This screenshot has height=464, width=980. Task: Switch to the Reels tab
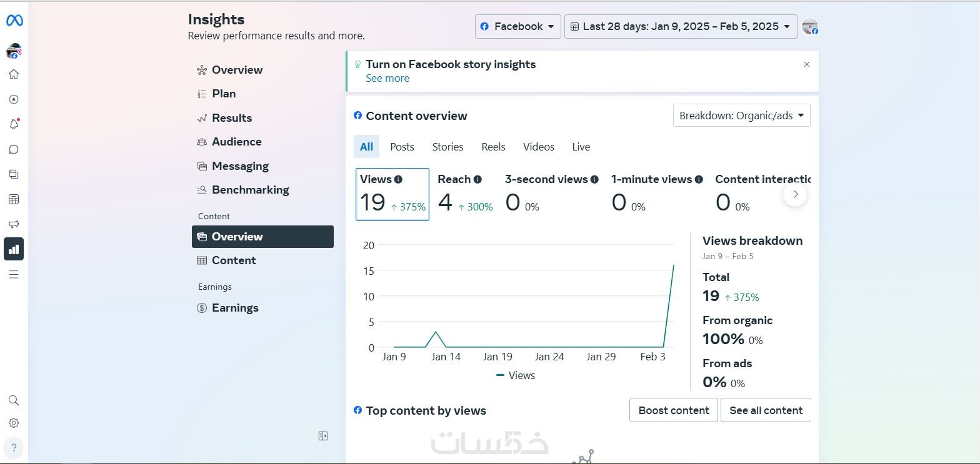pos(493,147)
